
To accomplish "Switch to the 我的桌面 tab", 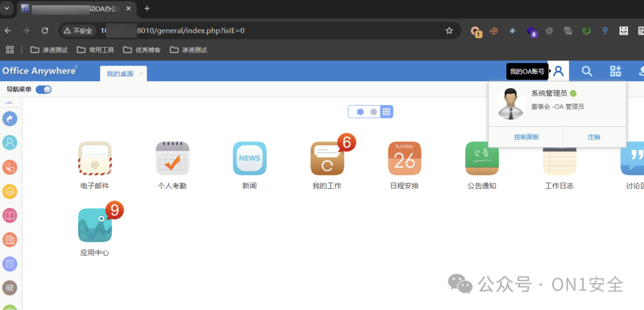I will (120, 74).
